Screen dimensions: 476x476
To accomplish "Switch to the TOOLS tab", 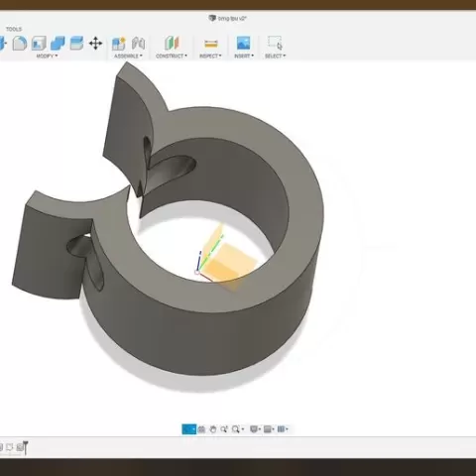I will point(14,29).
